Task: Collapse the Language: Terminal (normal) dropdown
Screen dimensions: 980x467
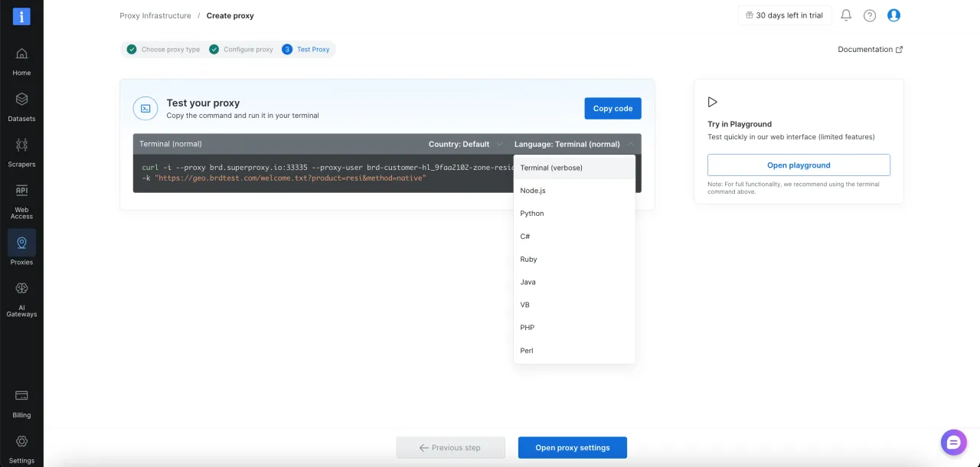Action: [x=573, y=144]
